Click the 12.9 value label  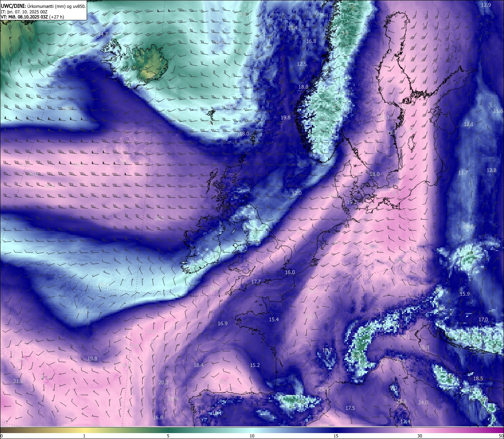point(486,5)
